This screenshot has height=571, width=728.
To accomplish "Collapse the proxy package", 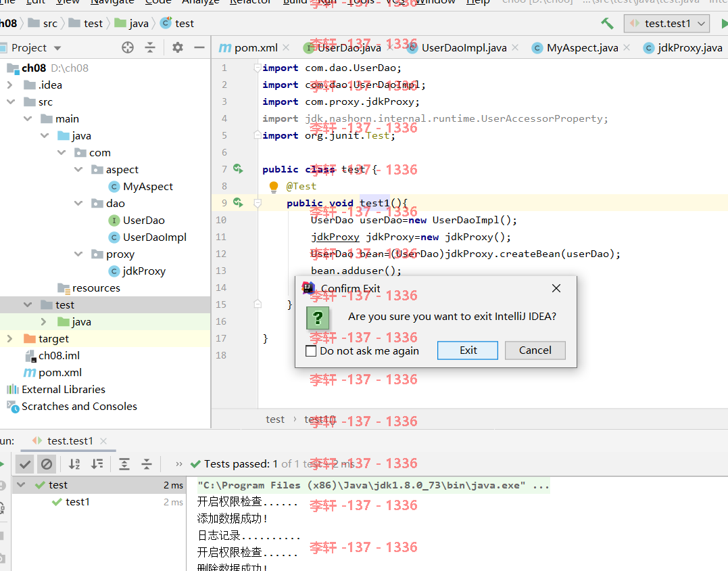I will point(78,254).
